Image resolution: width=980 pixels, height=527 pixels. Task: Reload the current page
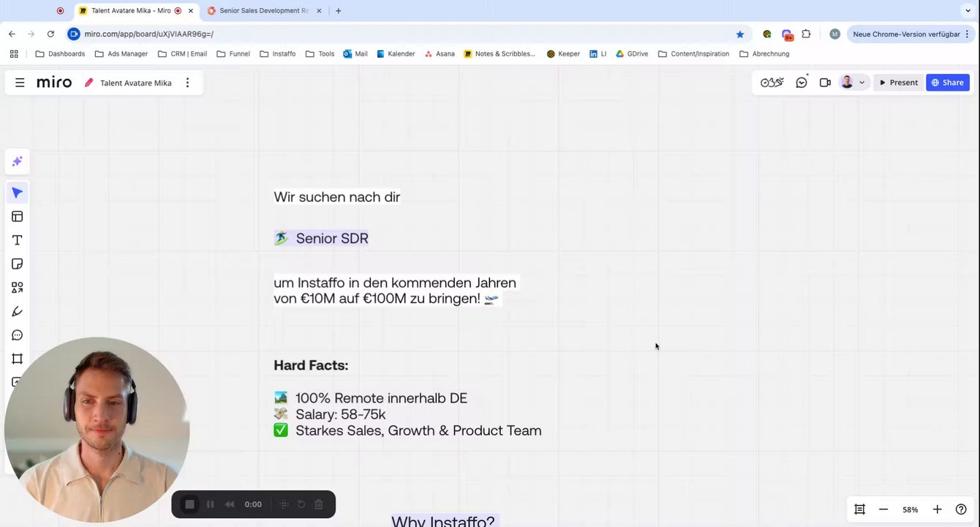(x=50, y=34)
